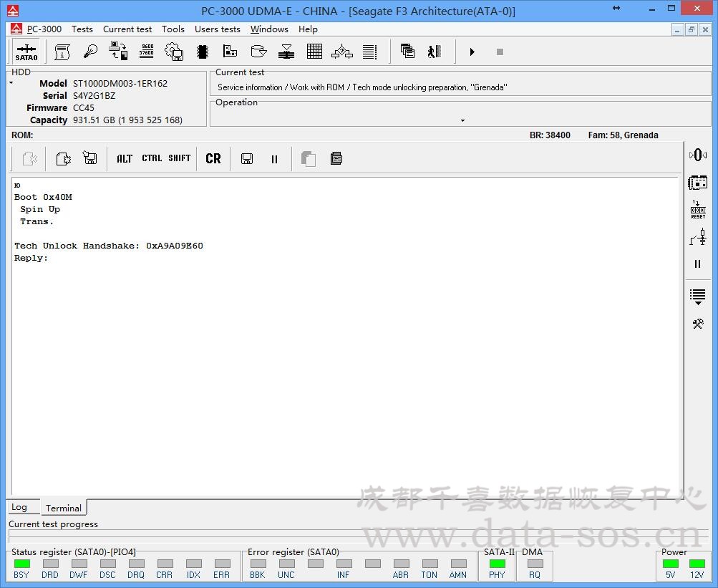This screenshot has width=718, height=588.
Task: Expand the HDD panel arrow beside Model
Action: pyautogui.click(x=11, y=84)
